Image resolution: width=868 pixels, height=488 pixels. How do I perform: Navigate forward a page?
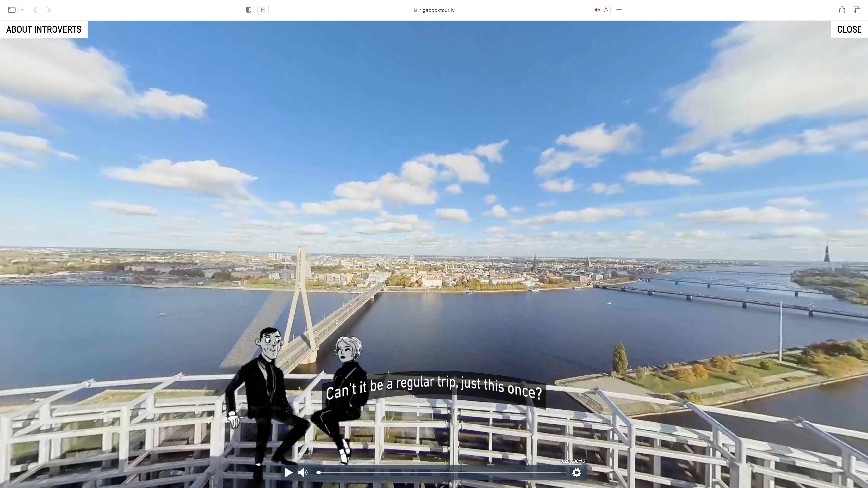point(49,10)
